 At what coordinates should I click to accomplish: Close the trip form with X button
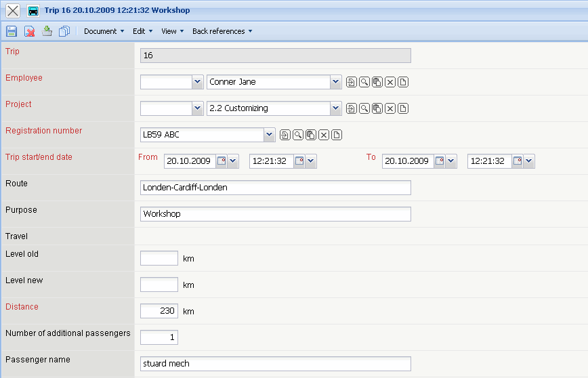click(13, 11)
